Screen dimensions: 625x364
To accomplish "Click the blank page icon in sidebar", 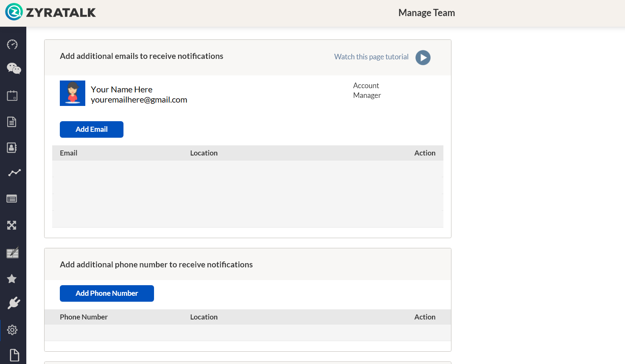I will [14, 355].
